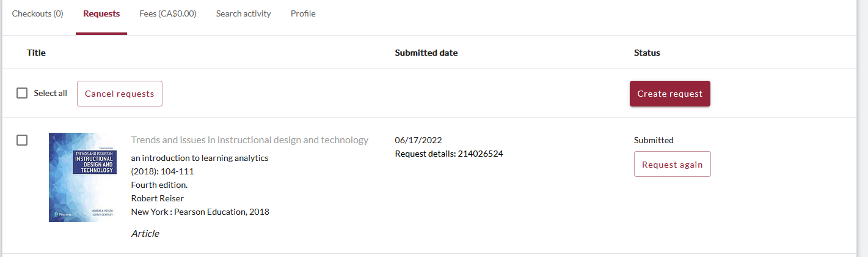Viewport: 868px width, 257px height.
Task: Click the Article format label
Action: tap(145, 233)
